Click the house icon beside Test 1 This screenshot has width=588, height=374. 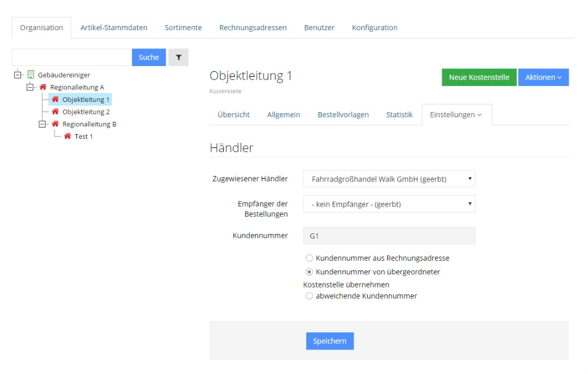pyautogui.click(x=67, y=137)
